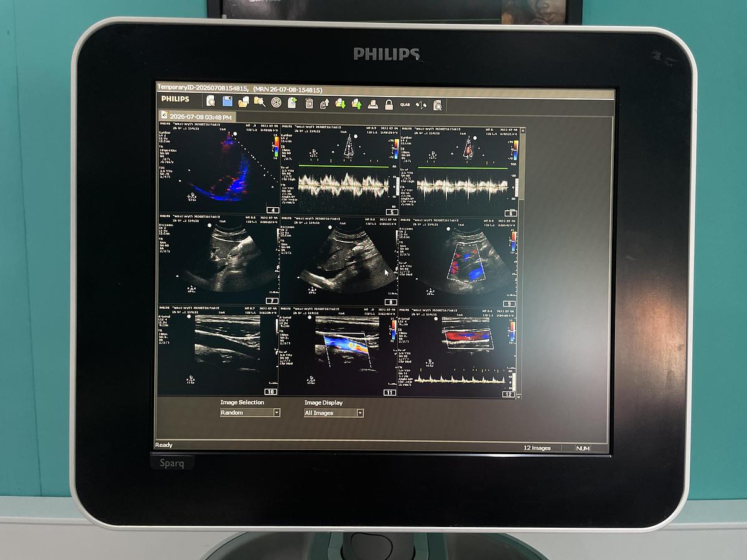Click the split arrows icon beside QLAB

(x=421, y=105)
